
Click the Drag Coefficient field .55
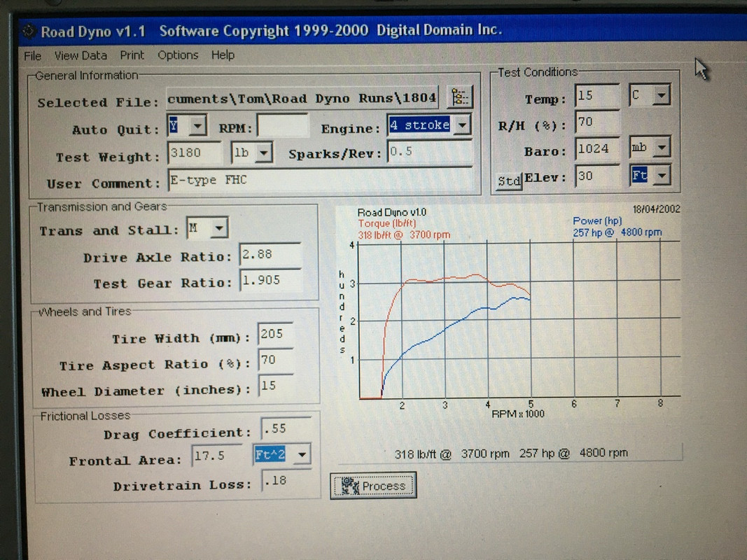286,428
